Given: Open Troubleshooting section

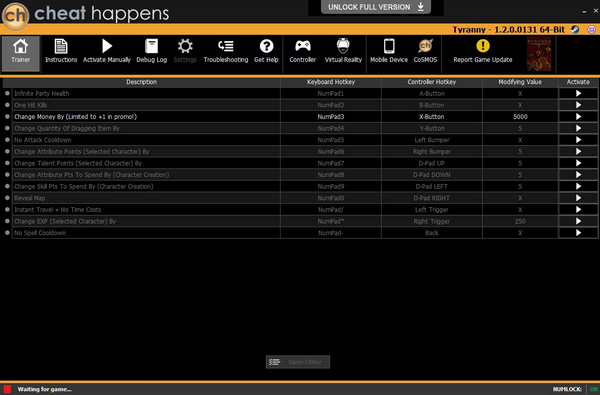Looking at the screenshot, I should (226, 51).
